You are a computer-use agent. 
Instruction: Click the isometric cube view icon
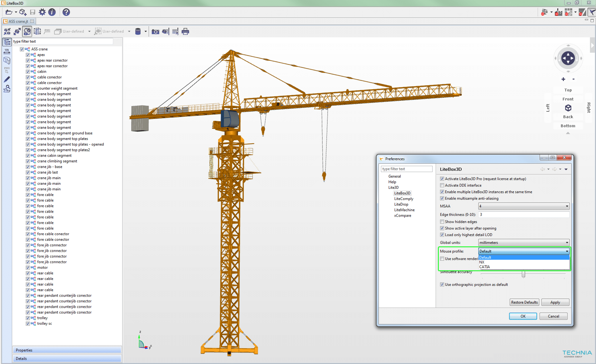tap(568, 108)
